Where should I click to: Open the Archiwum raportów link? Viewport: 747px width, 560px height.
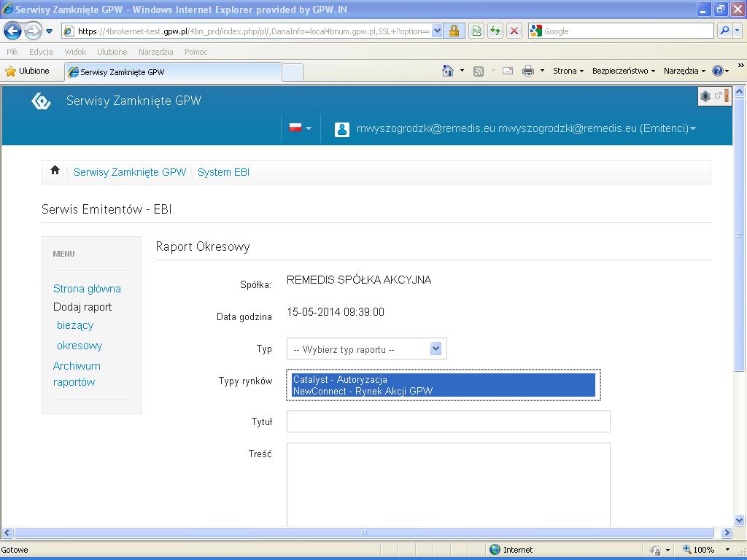tap(76, 374)
